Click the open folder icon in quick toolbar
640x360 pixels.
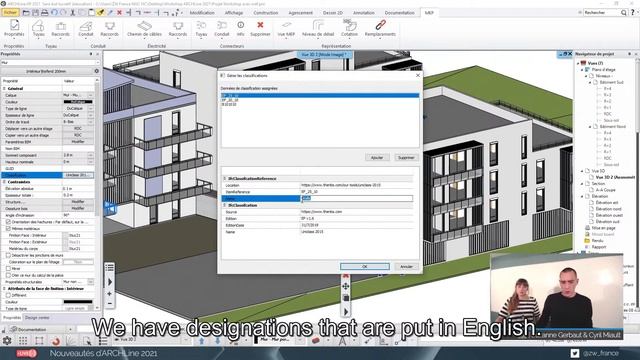(26, 13)
